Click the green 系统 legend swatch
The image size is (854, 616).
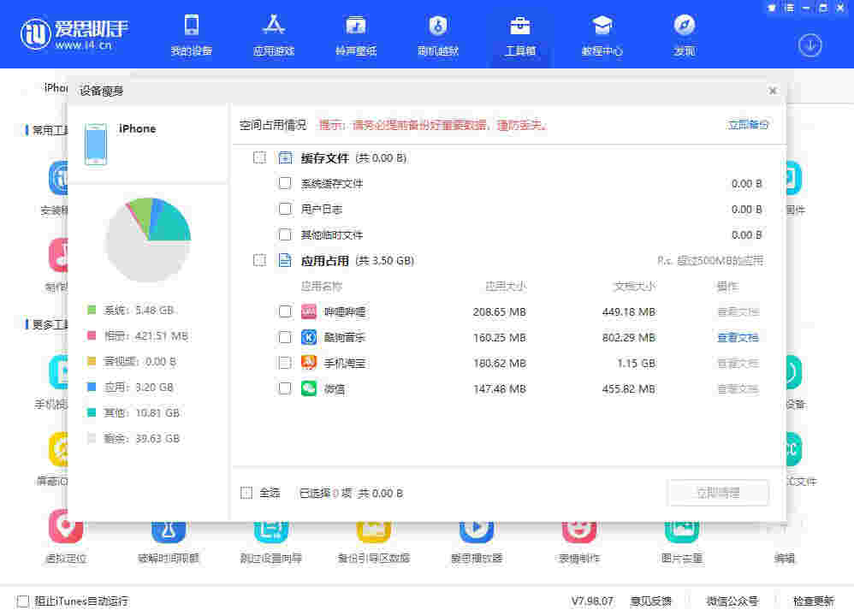point(87,310)
